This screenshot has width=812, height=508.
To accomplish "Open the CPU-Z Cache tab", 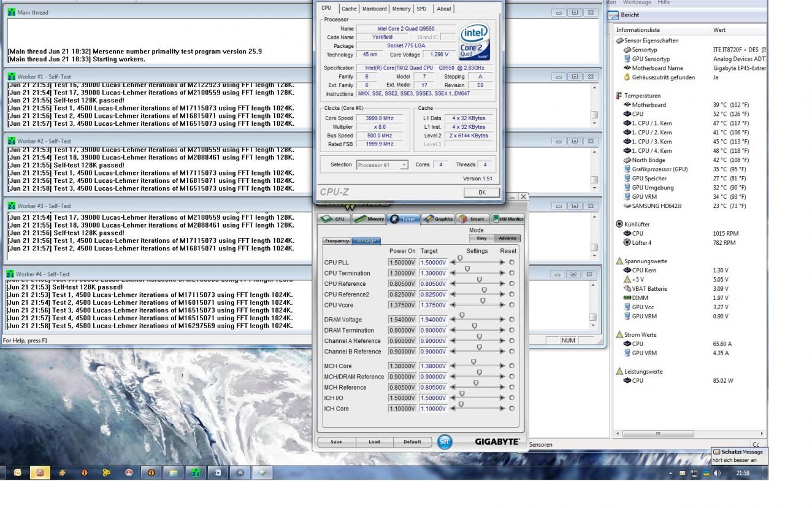I will click(x=349, y=9).
